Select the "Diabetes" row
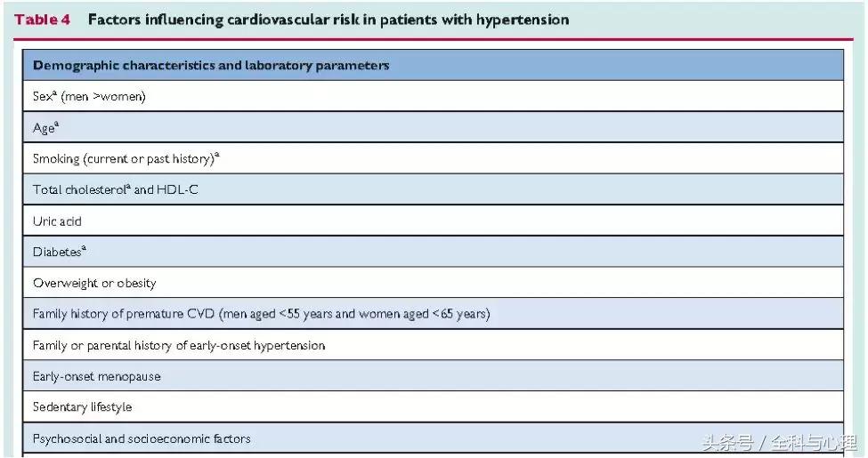868x458 pixels. 59,252
